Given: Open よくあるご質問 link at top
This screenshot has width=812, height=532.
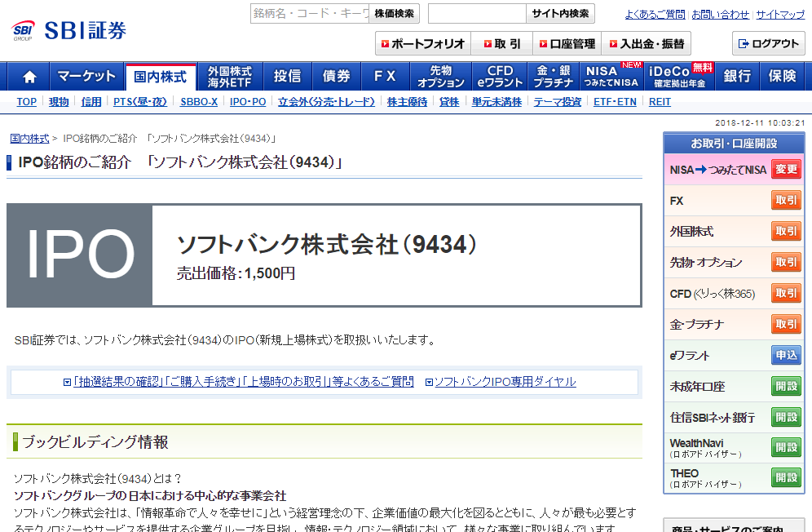Looking at the screenshot, I should 655,15.
